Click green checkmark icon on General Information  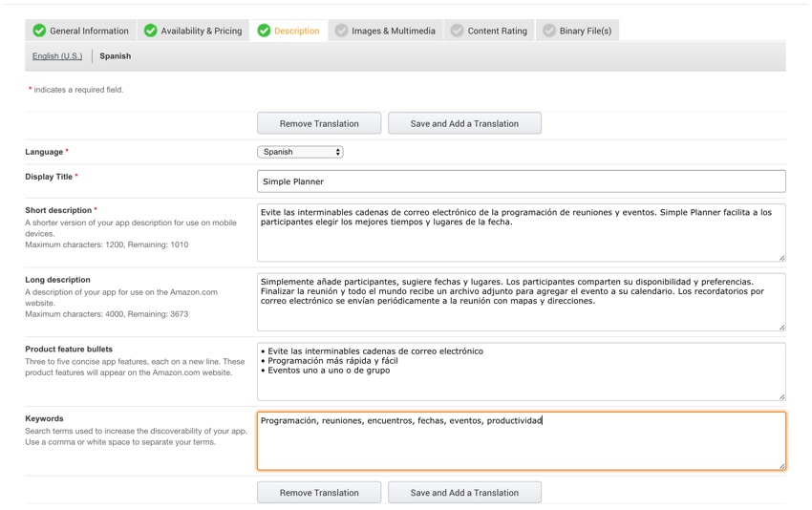tap(39, 31)
